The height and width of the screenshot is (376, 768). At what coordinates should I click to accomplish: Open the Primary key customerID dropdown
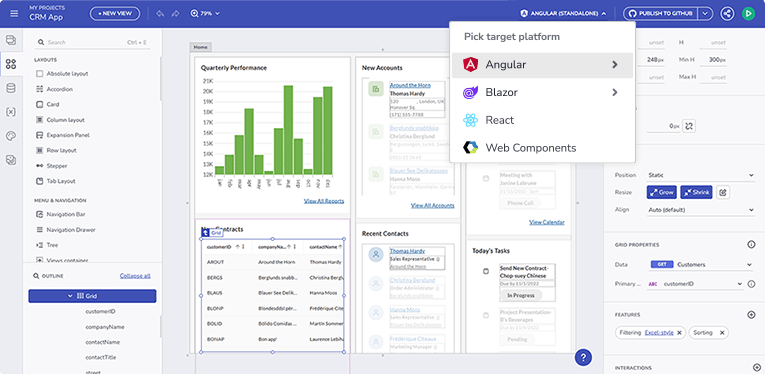[x=696, y=284]
